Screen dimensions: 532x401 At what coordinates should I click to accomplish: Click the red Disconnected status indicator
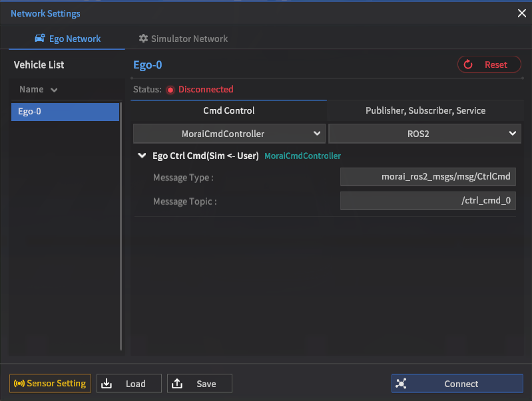tap(170, 90)
